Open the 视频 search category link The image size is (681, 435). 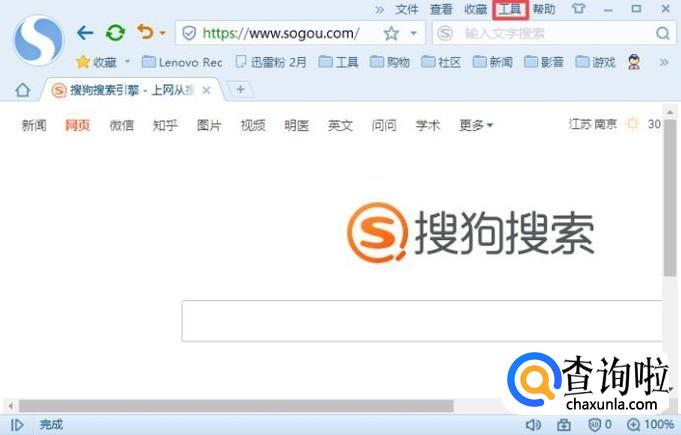(253, 125)
